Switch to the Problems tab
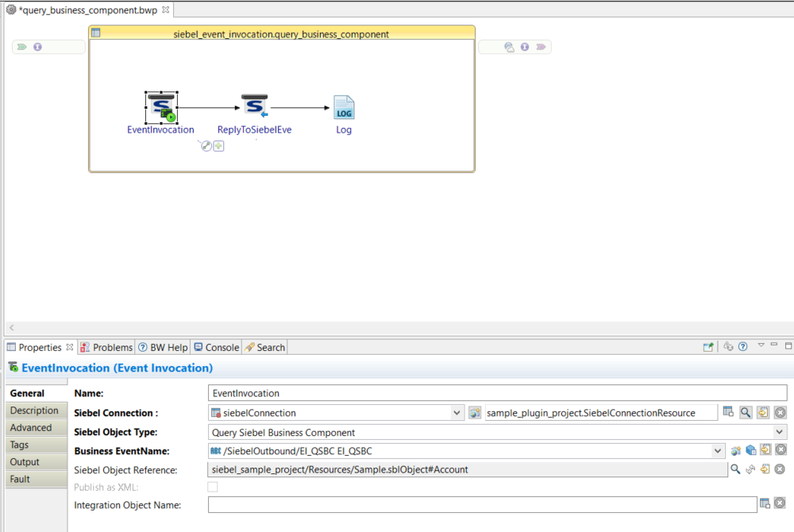 click(107, 347)
